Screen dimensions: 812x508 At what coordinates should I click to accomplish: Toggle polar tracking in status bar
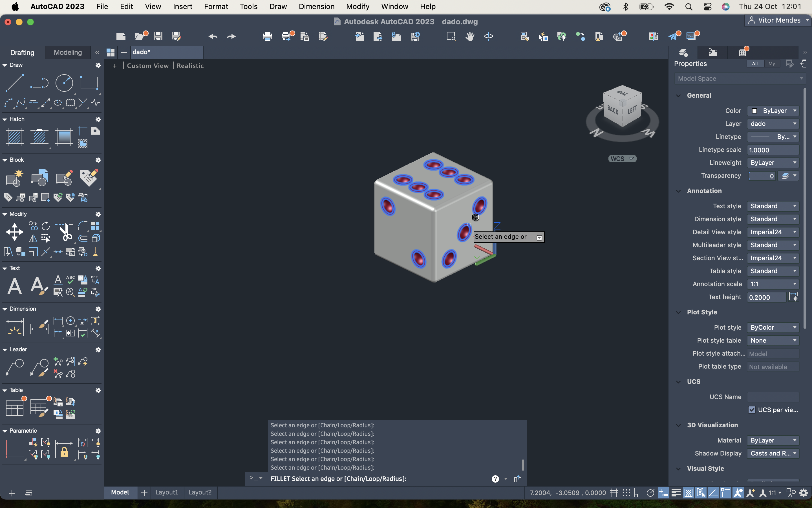(651, 493)
